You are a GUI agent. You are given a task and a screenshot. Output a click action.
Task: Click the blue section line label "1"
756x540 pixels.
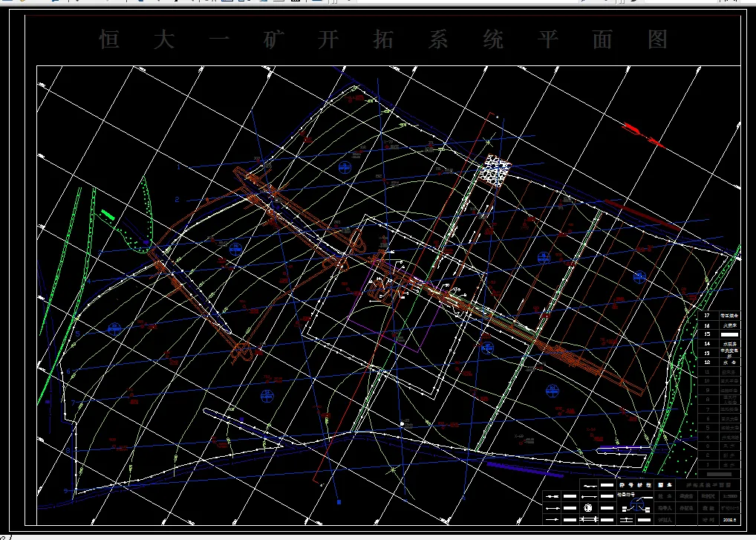click(x=178, y=167)
